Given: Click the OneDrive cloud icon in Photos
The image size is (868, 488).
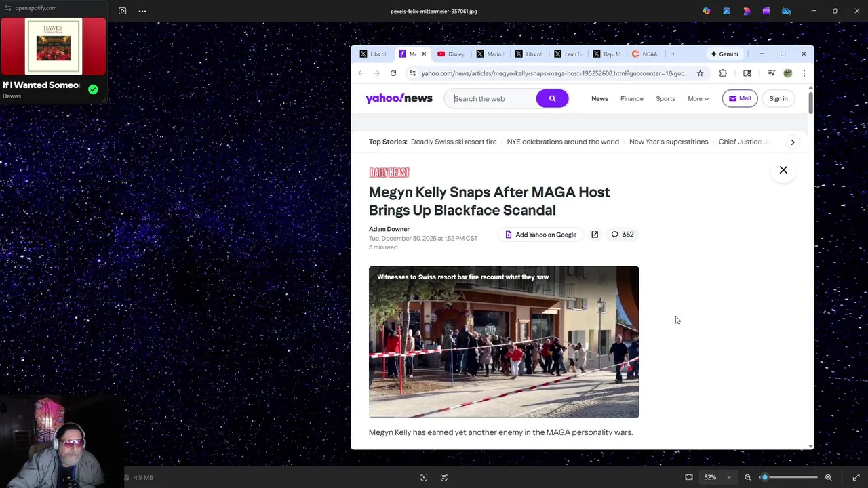Looking at the screenshot, I should (x=787, y=11).
